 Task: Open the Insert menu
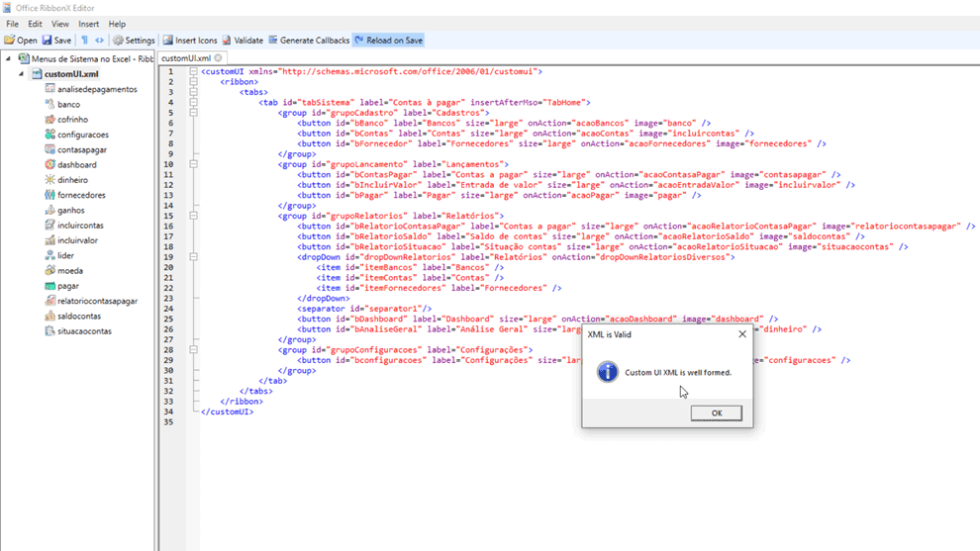coord(88,24)
